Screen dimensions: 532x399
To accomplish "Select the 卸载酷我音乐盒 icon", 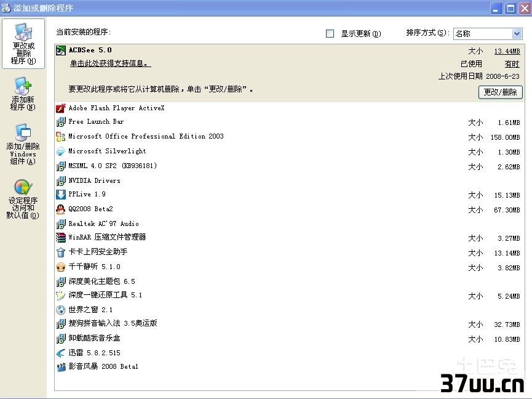I will pyautogui.click(x=61, y=338).
